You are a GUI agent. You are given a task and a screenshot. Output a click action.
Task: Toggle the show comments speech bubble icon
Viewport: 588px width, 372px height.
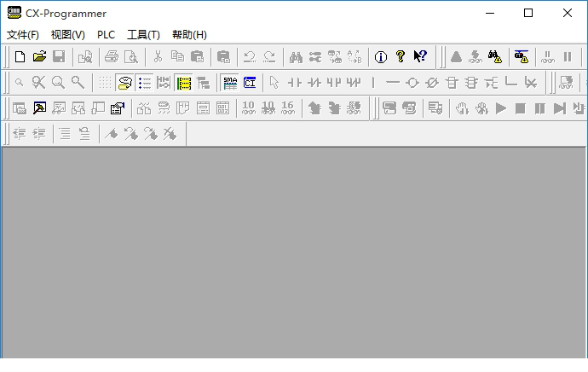pos(125,83)
